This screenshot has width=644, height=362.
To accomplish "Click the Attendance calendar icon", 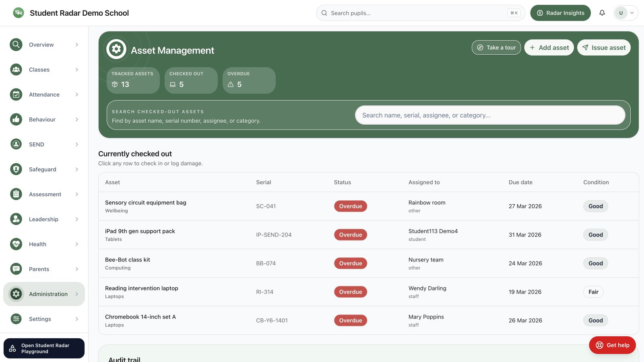I will pos(16,95).
